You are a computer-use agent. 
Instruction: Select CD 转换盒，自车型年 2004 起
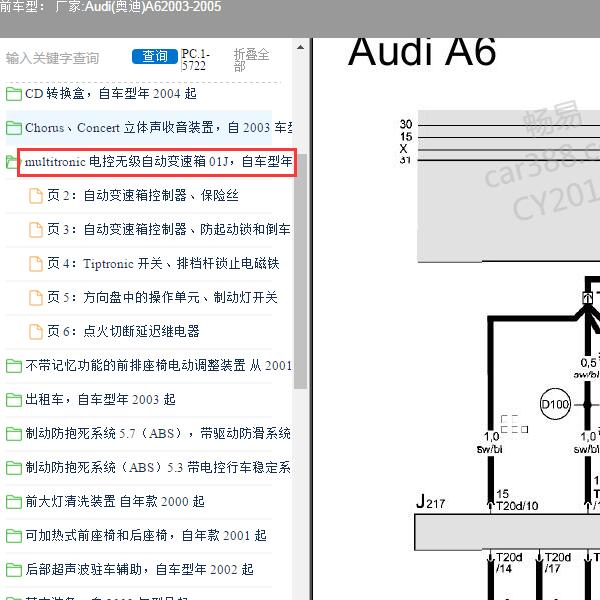click(111, 93)
